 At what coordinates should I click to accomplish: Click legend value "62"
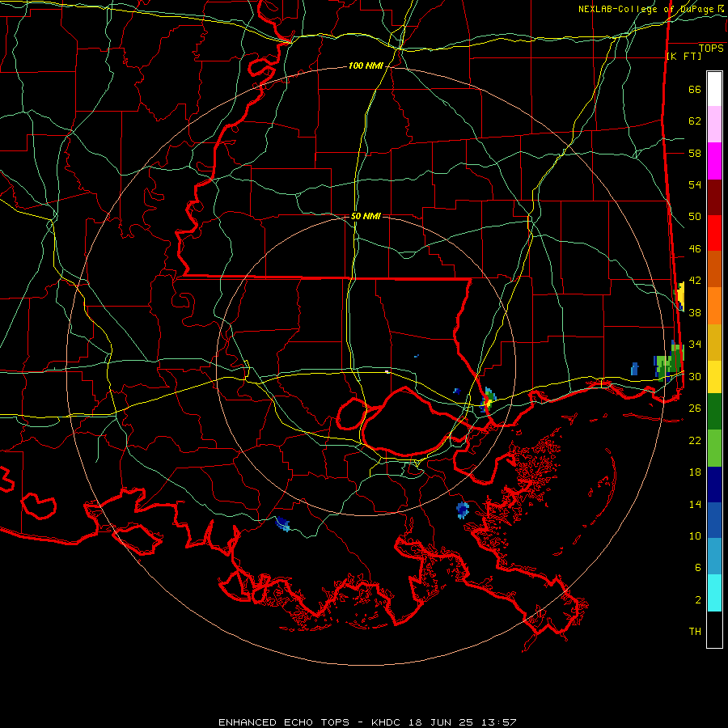click(695, 121)
